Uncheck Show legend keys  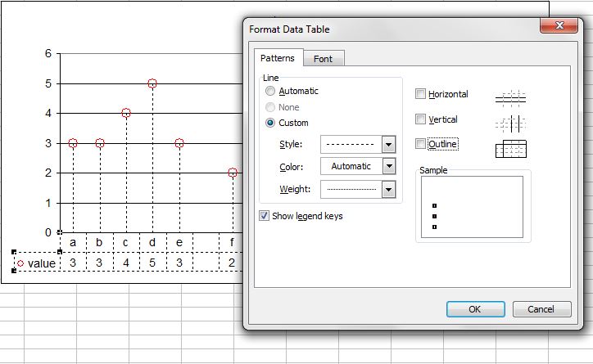coord(264,216)
